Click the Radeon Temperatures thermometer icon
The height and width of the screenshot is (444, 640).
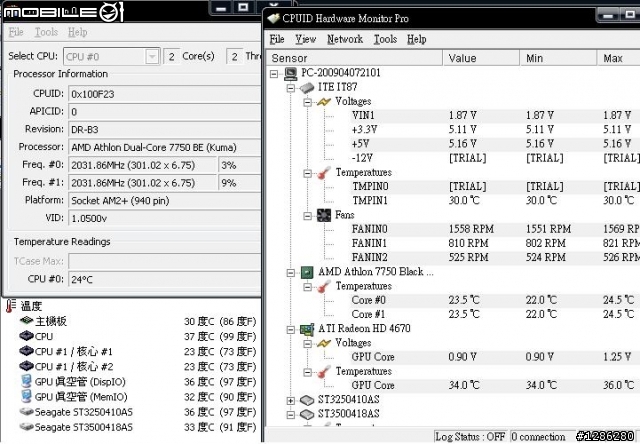pyautogui.click(x=324, y=371)
